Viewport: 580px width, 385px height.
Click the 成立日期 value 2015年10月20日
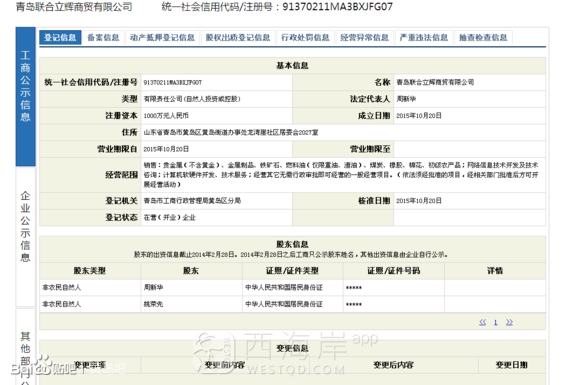pyautogui.click(x=419, y=116)
